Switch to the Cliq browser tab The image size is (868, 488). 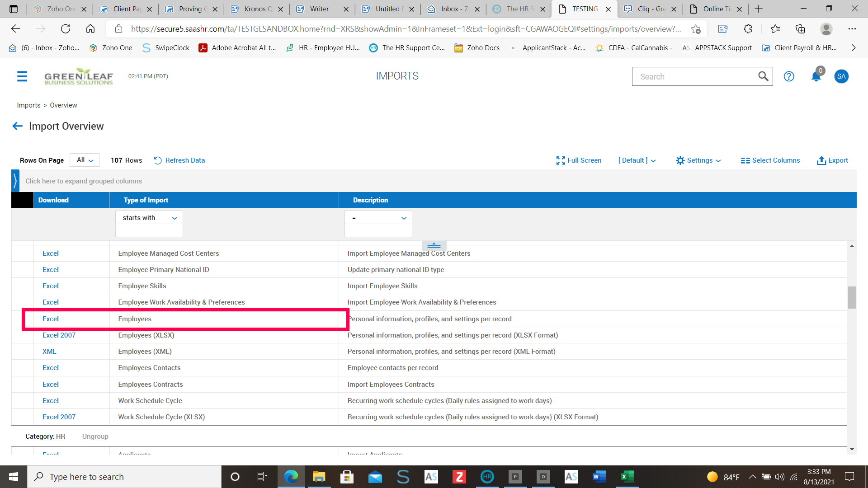(x=651, y=9)
